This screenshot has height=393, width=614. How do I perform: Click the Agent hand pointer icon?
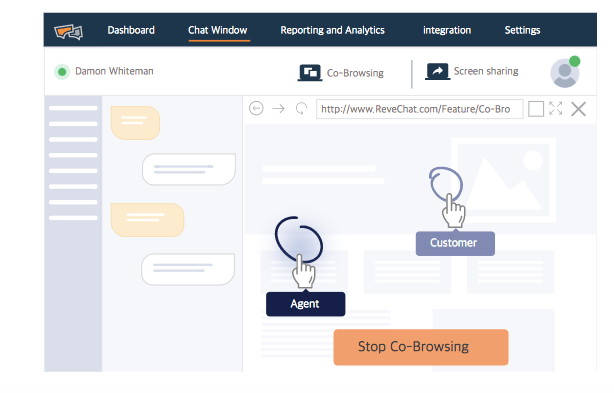(303, 271)
